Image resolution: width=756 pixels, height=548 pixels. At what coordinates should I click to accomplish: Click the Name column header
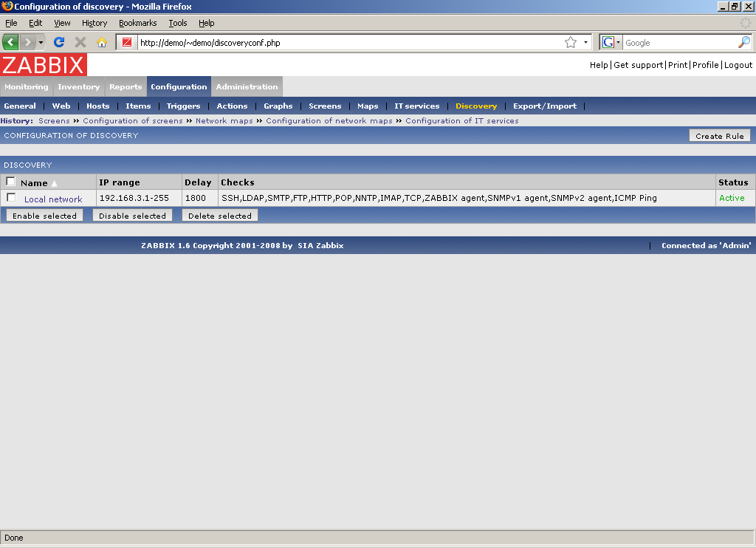(34, 183)
